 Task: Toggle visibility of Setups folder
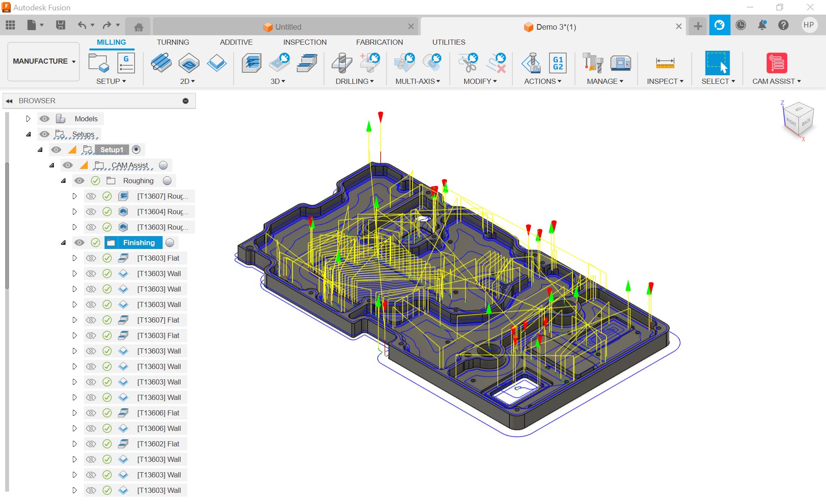[x=44, y=134]
